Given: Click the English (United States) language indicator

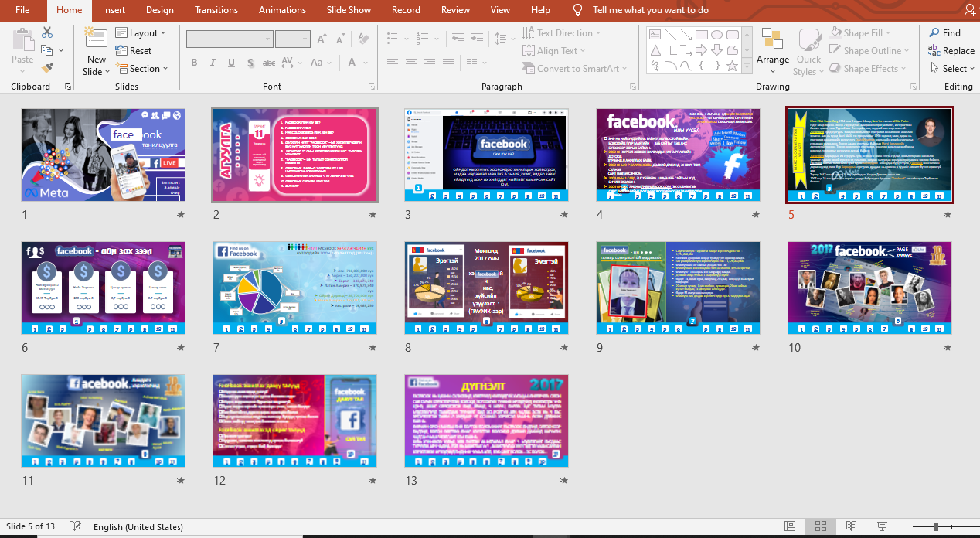Looking at the screenshot, I should click(x=138, y=527).
